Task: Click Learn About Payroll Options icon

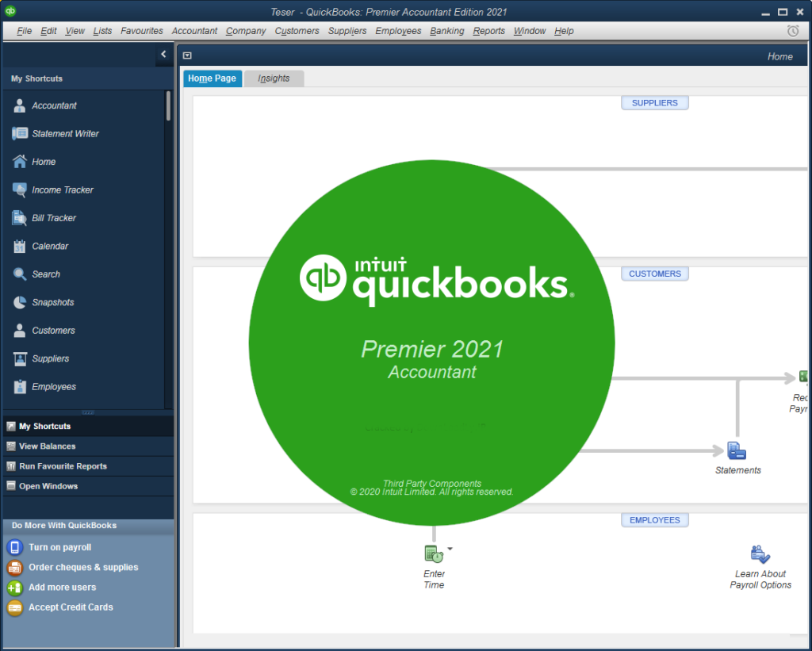Action: pyautogui.click(x=760, y=554)
